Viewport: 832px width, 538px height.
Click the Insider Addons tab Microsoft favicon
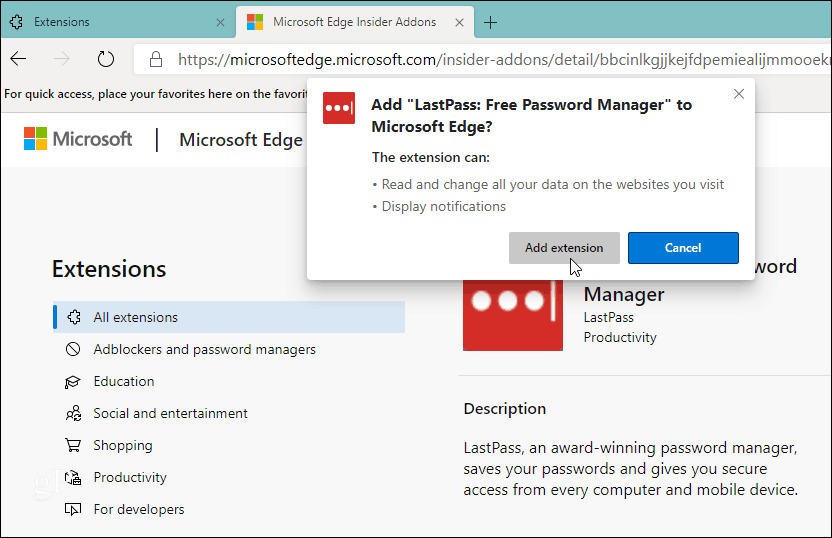(255, 22)
